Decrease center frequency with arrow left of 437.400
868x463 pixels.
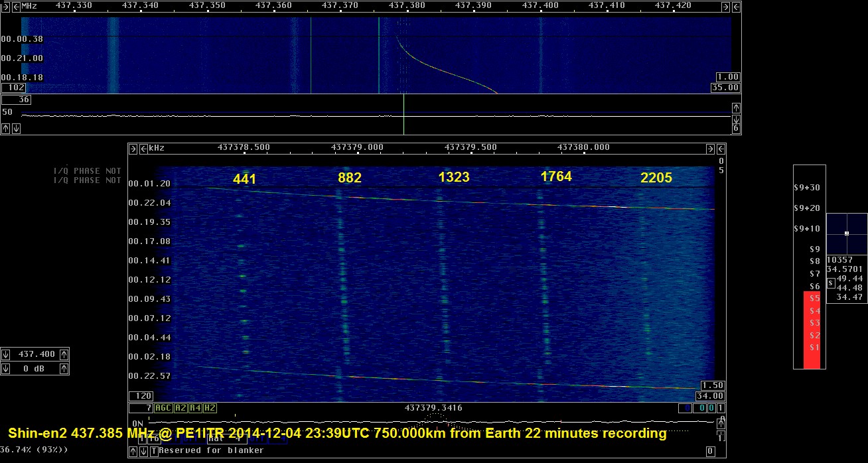[x=6, y=354]
